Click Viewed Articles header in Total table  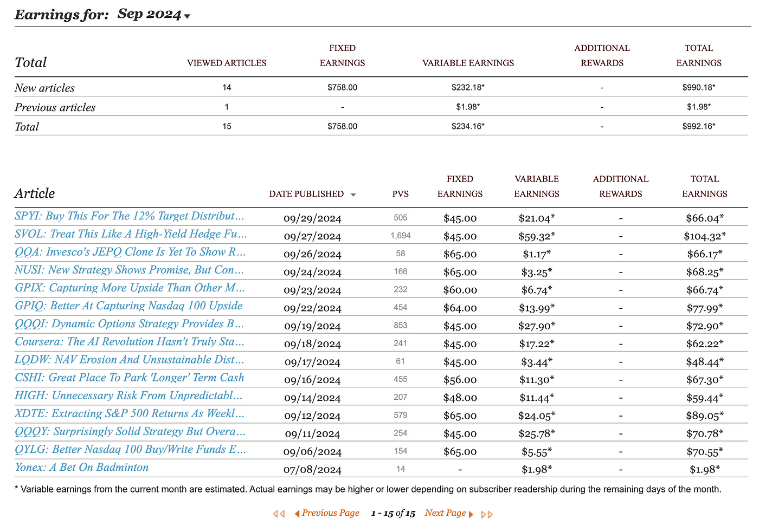(227, 63)
